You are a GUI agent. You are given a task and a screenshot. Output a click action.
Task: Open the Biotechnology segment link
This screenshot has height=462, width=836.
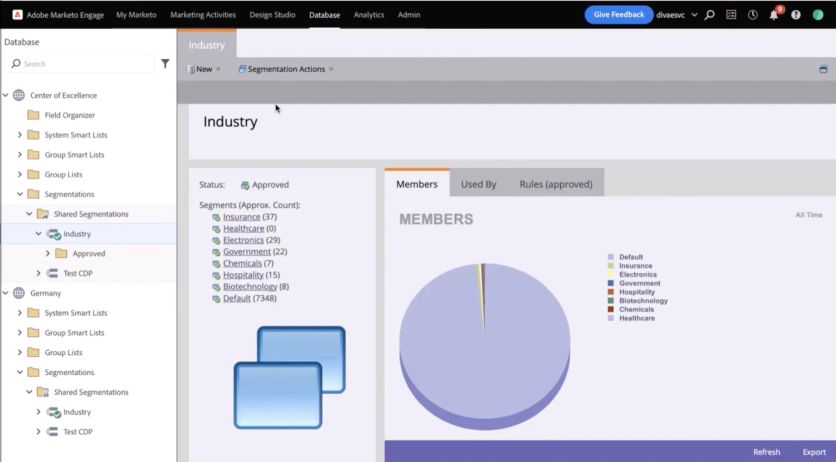click(250, 287)
